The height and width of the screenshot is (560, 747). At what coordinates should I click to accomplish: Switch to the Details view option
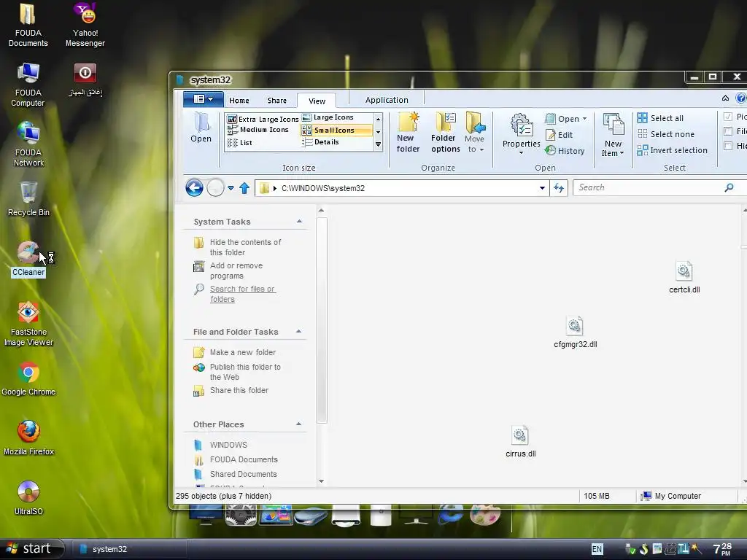321,142
